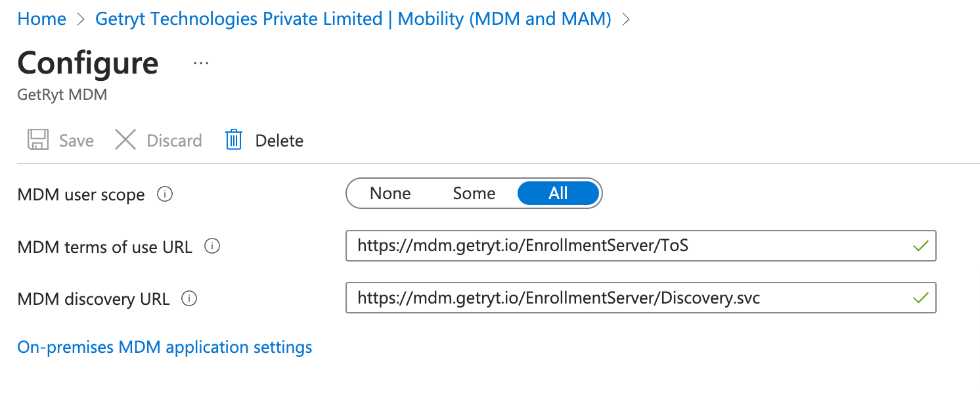980x410 pixels.
Task: Show info tooltip for MDM terms of use URL
Action: tap(212, 246)
